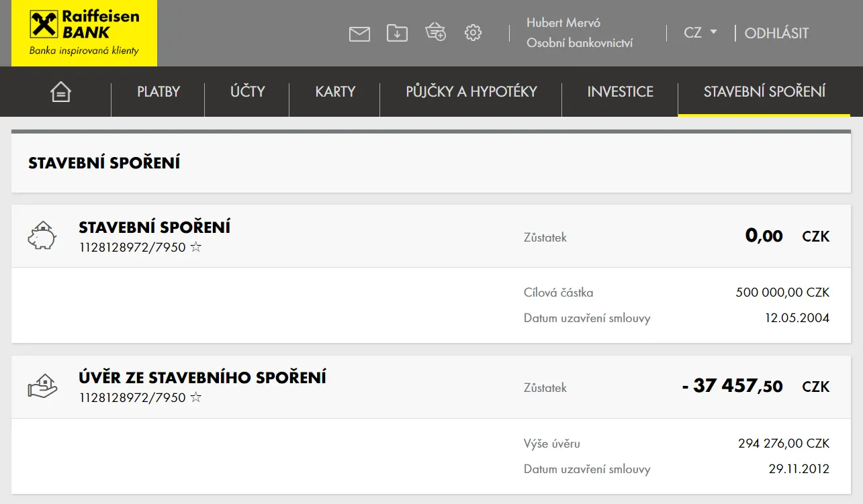Go to home via house icon

(x=60, y=92)
